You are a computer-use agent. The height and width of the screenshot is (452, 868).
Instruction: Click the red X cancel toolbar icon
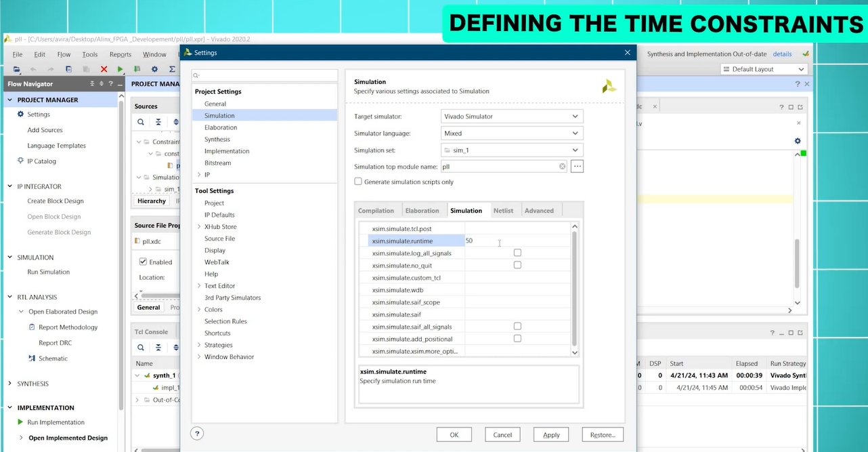(104, 69)
